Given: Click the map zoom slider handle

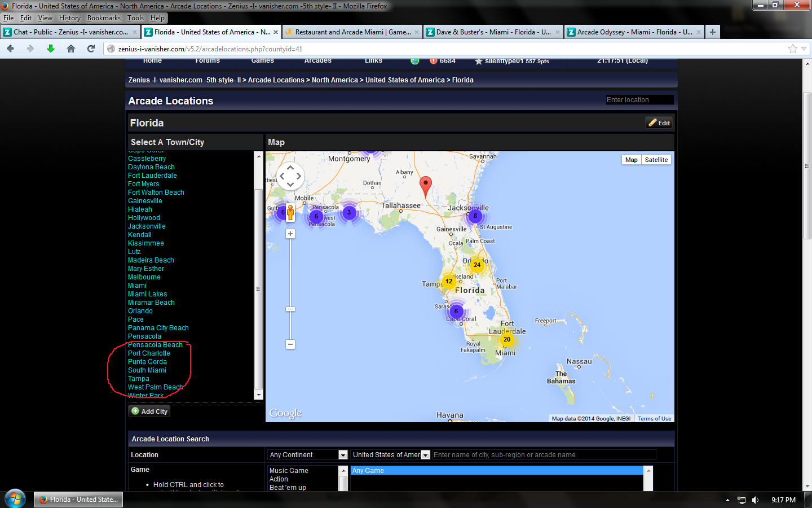Looking at the screenshot, I should click(290, 309).
